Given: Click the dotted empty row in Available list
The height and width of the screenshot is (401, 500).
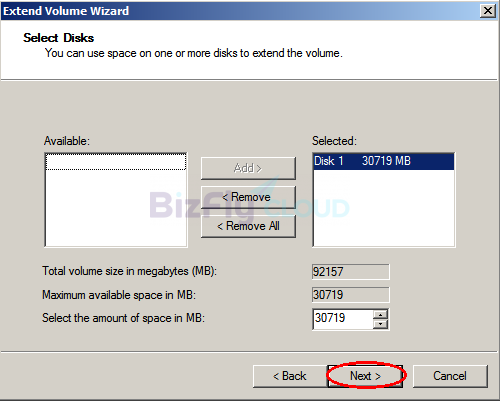Looking at the screenshot, I should 116,162.
